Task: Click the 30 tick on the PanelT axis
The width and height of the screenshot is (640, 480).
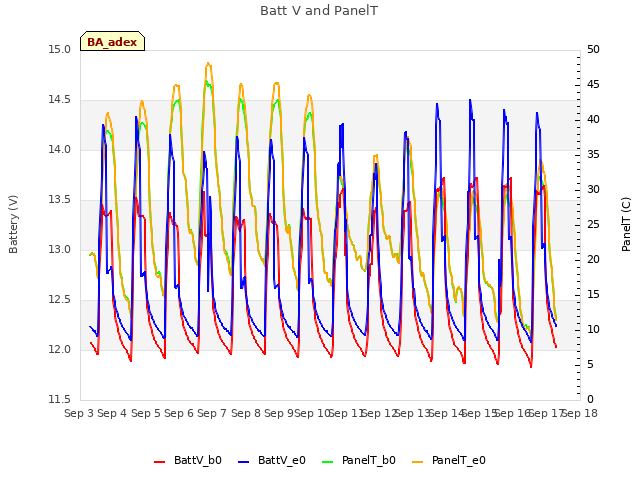Action: pyautogui.click(x=593, y=189)
